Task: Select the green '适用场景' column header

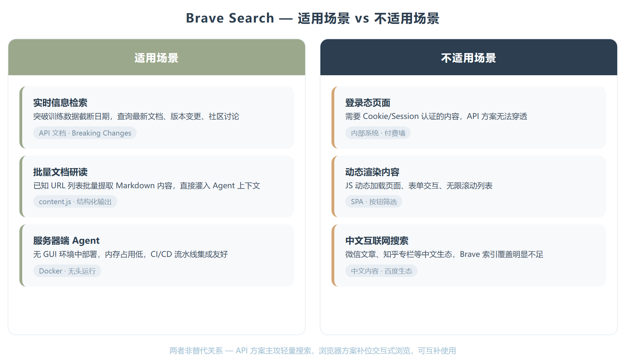Action: 157,57
